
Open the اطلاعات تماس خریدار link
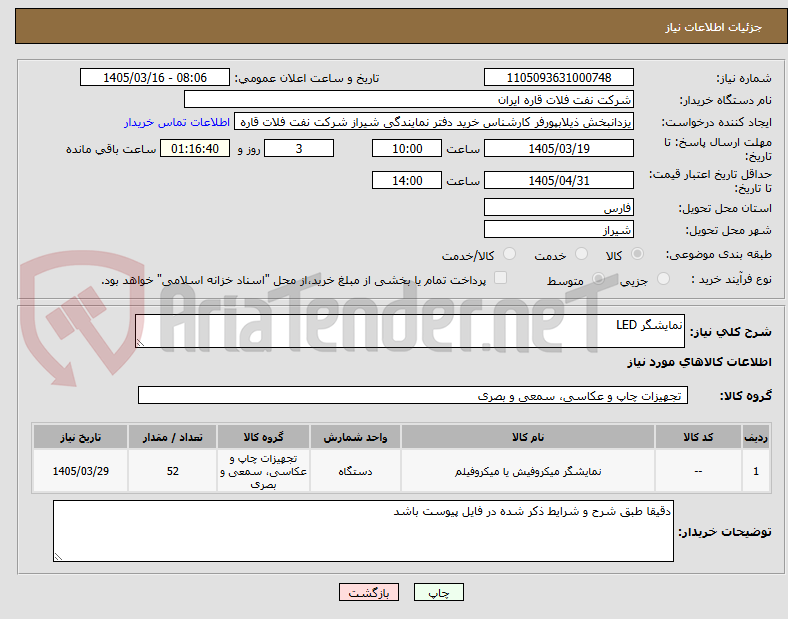(177, 122)
